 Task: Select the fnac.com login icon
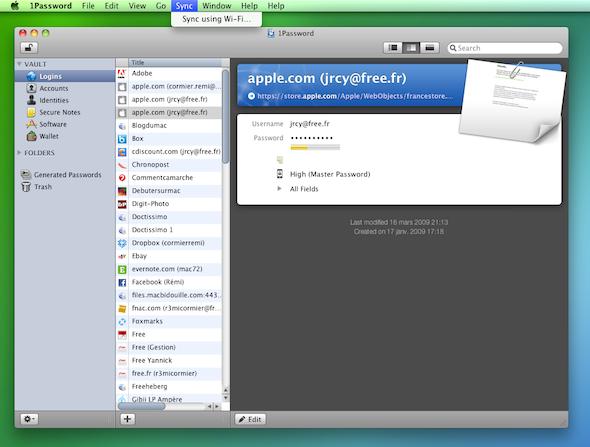point(122,308)
